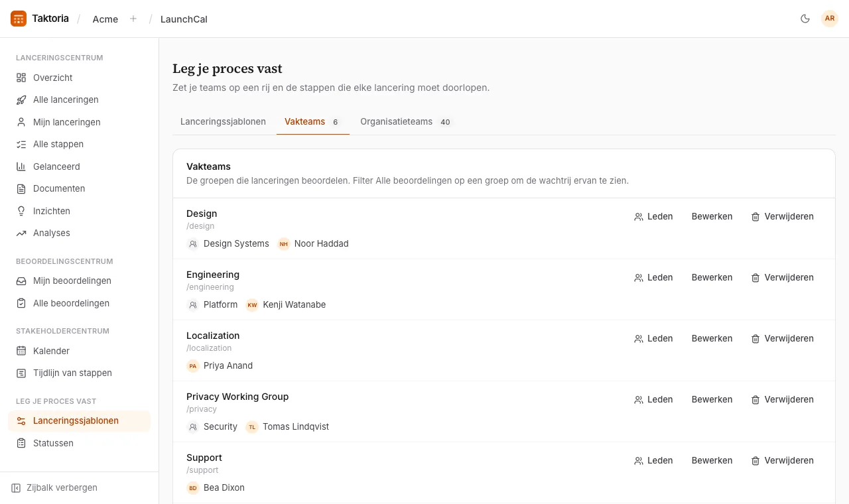Click the LaunchCal breadcrumb
This screenshot has height=504, width=849.
point(184,19)
